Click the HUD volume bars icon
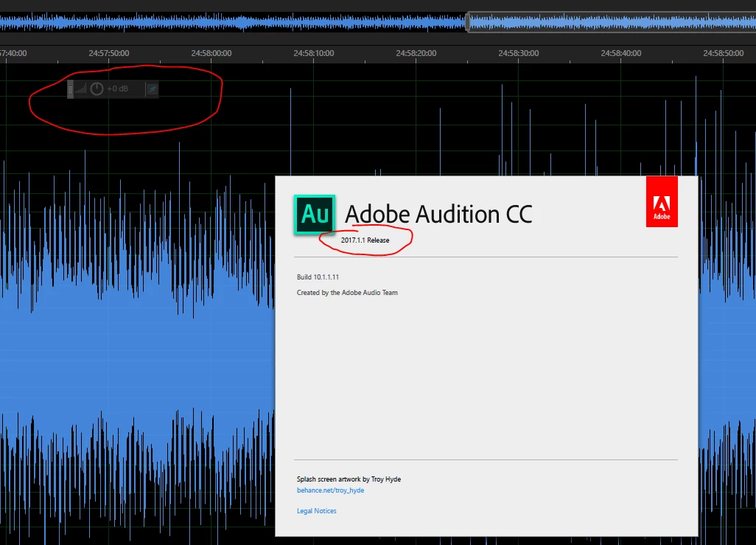The width and height of the screenshot is (756, 545). pos(81,88)
